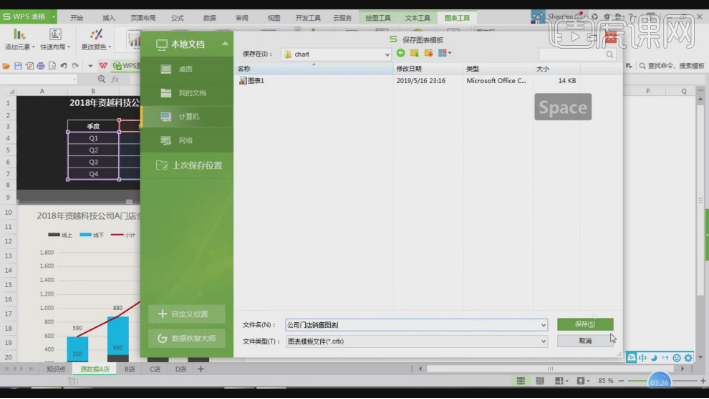
Task: Click 上次保存位置 last save location
Action: [x=189, y=165]
